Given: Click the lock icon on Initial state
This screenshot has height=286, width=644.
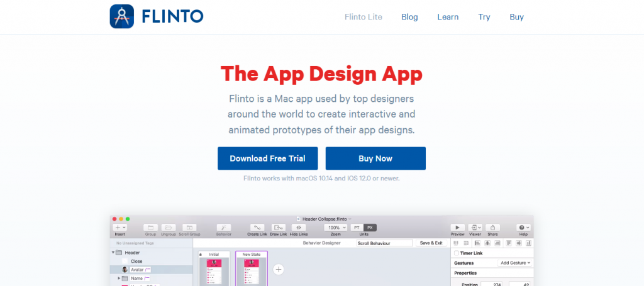Looking at the screenshot, I should click(201, 255).
